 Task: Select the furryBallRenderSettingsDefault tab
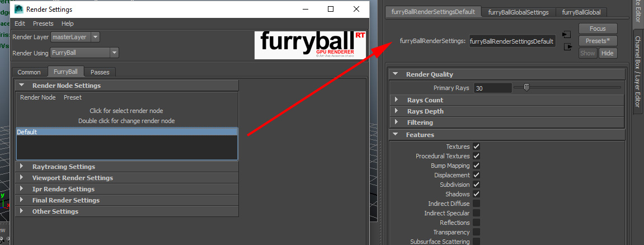coord(433,12)
